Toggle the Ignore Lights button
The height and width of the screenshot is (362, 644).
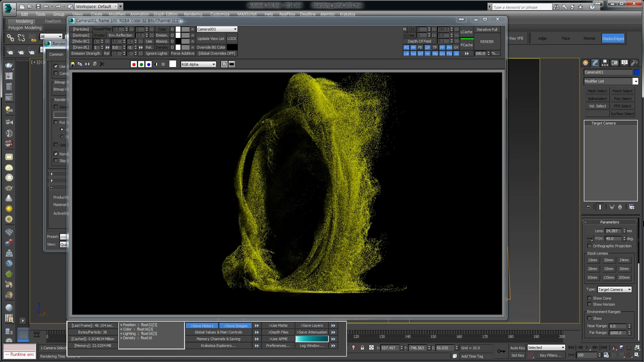[156, 53]
